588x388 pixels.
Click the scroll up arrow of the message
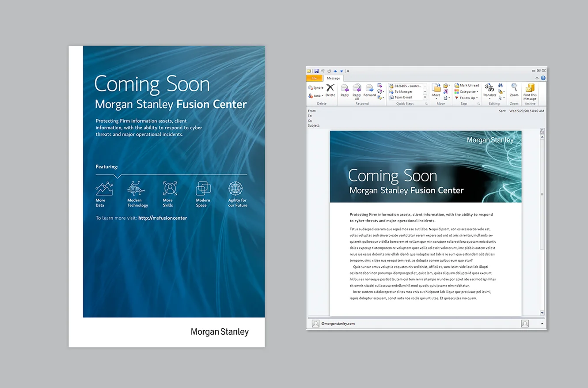pyautogui.click(x=542, y=137)
